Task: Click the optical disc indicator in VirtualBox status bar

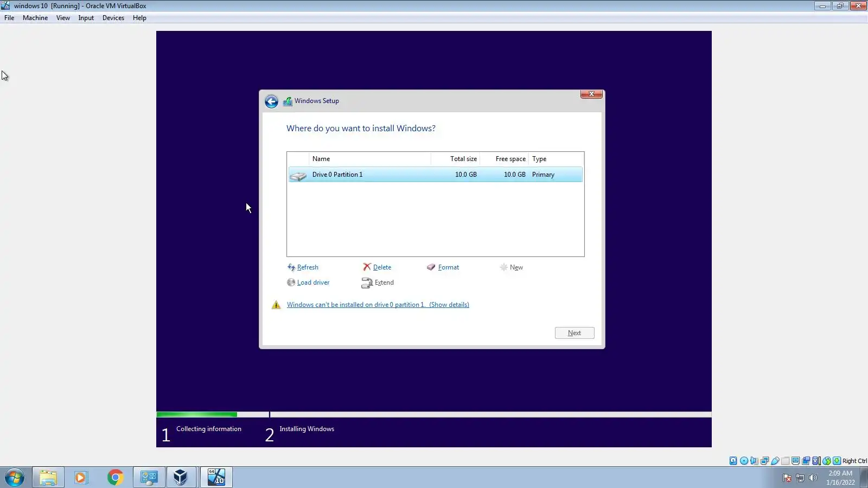Action: coord(744,461)
